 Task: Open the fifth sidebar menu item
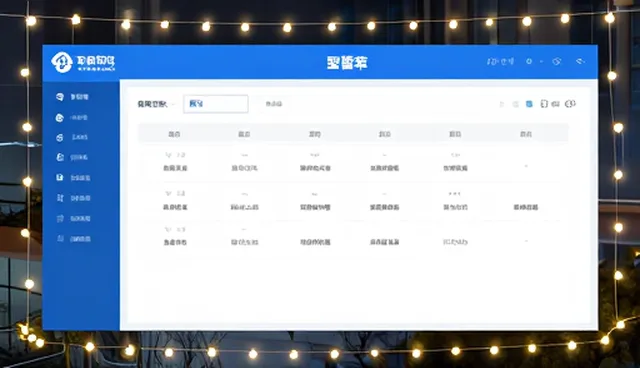[x=73, y=177]
